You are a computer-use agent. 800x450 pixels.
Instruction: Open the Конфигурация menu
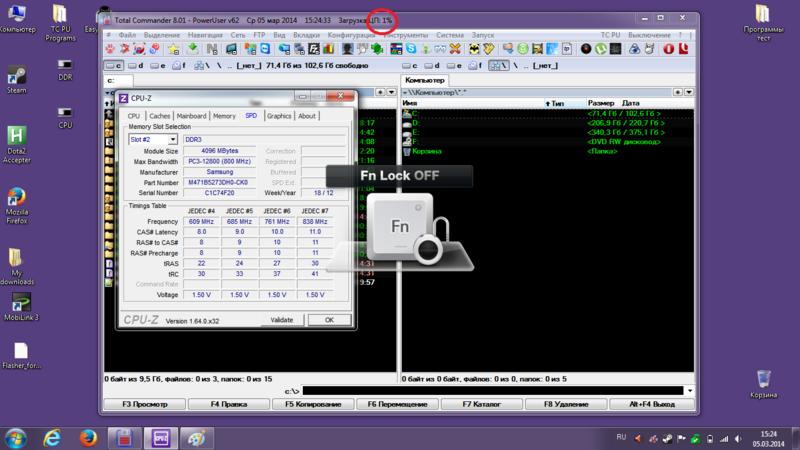coord(351,35)
